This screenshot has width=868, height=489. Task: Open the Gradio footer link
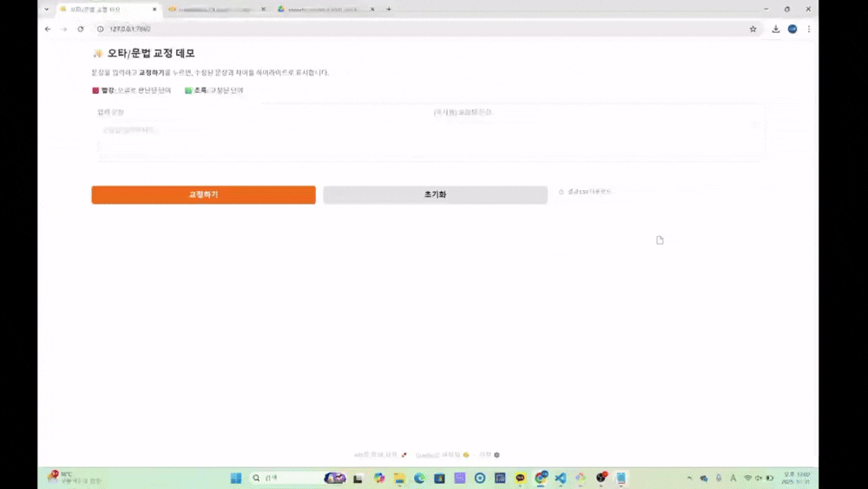[443, 454]
